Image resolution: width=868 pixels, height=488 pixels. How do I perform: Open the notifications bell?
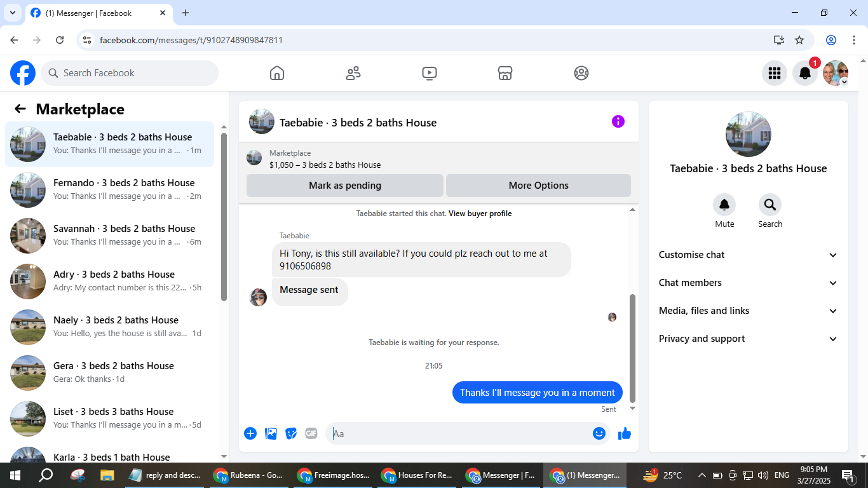(804, 73)
